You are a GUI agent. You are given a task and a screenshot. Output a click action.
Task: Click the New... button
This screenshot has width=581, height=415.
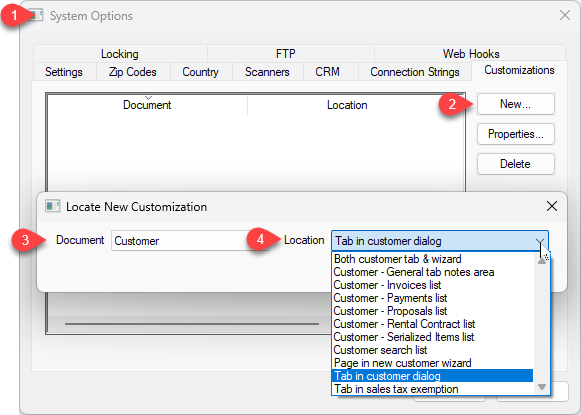pyautogui.click(x=515, y=104)
